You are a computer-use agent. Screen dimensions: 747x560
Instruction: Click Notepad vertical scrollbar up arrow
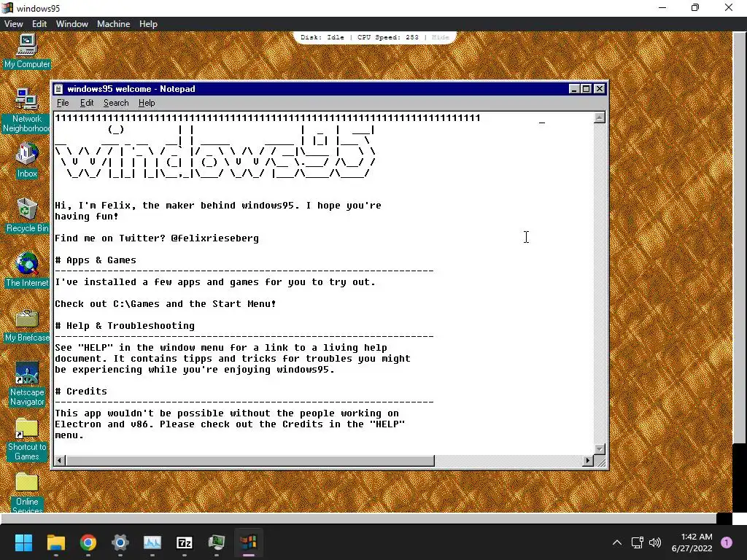tap(600, 117)
